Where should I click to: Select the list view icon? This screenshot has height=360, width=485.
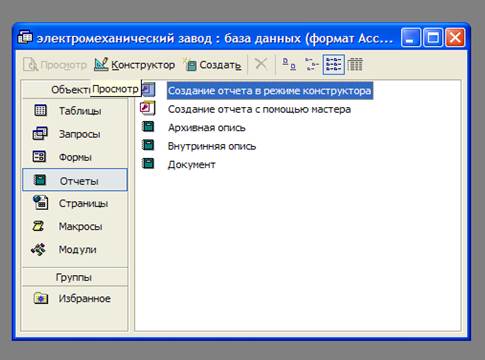[333, 64]
